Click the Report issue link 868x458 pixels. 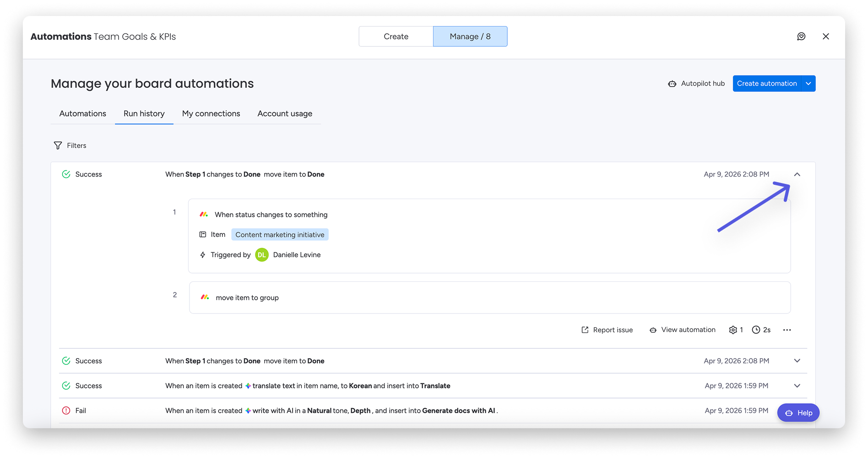point(607,330)
